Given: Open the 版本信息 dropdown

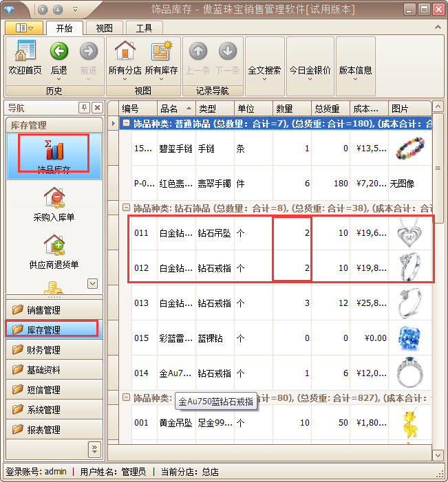Looking at the screenshot, I should pyautogui.click(x=355, y=67).
